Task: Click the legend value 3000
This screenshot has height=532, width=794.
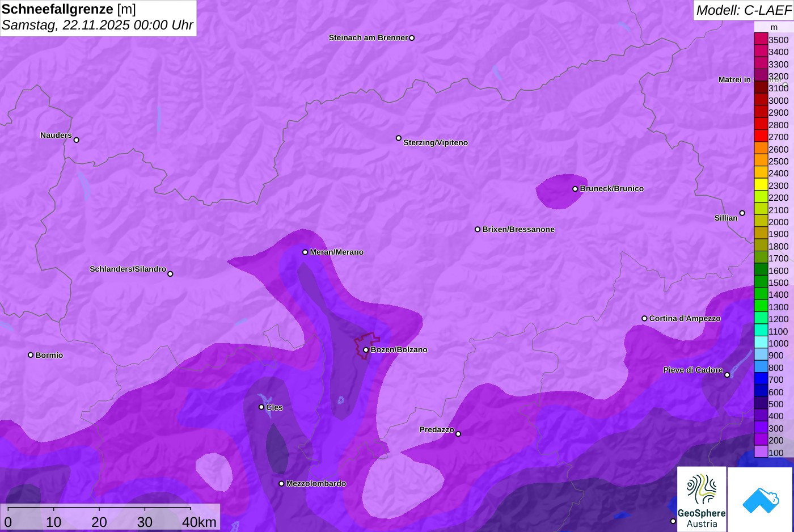Action: tap(779, 101)
